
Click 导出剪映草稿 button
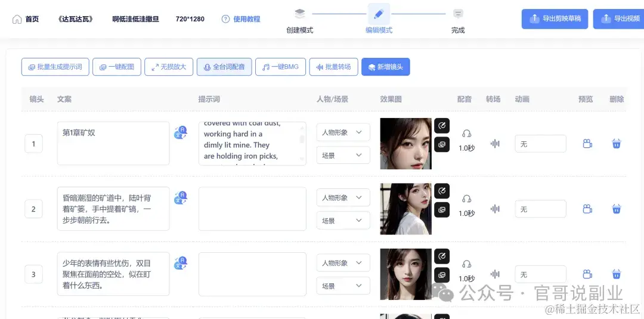click(x=555, y=19)
